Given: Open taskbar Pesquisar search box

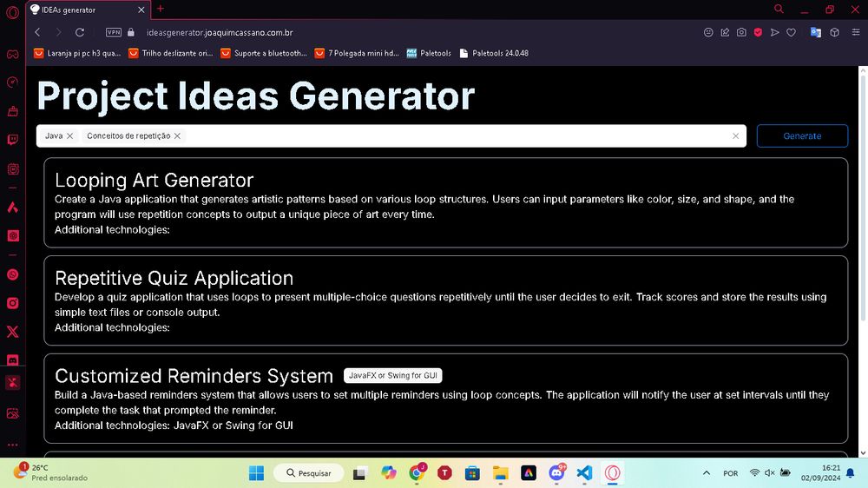Looking at the screenshot, I should coord(308,472).
